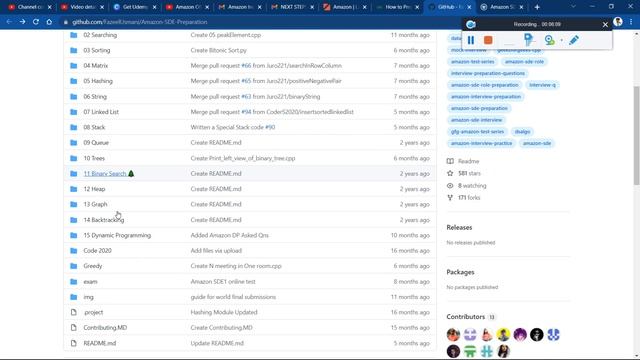Click the browser forward arrow
640x360 pixels.
[22, 22]
